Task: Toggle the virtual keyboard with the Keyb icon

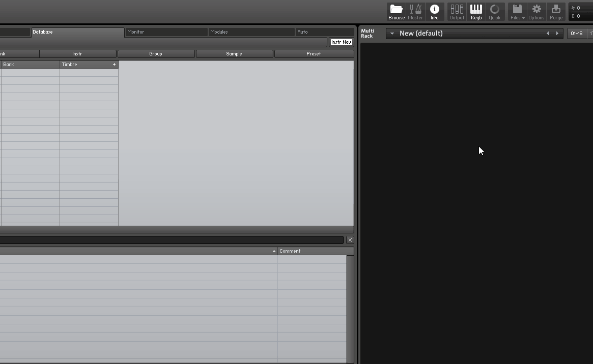Action: pos(476,11)
